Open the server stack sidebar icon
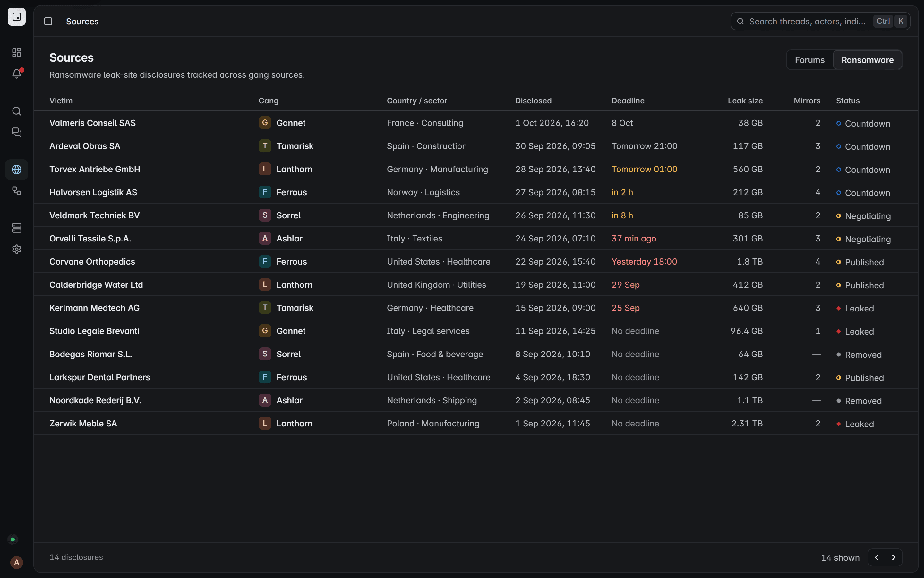Viewport: 924px width, 578px height. pos(16,228)
